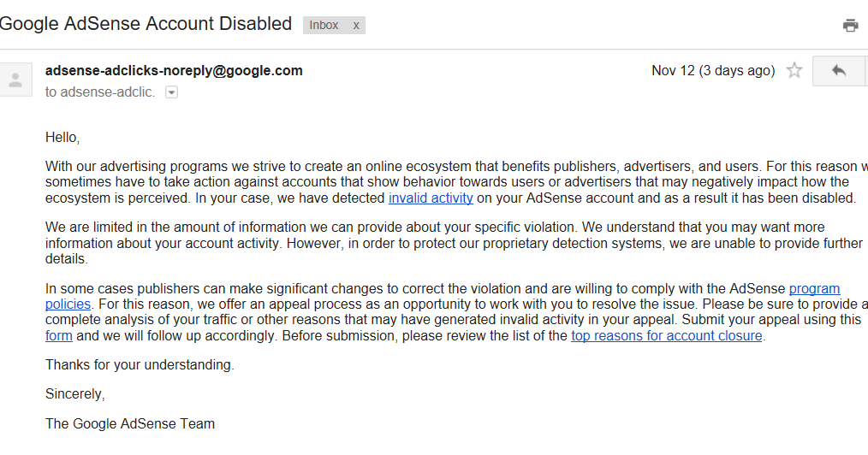Remove the Inbox label with x
The width and height of the screenshot is (868, 455).
356,26
